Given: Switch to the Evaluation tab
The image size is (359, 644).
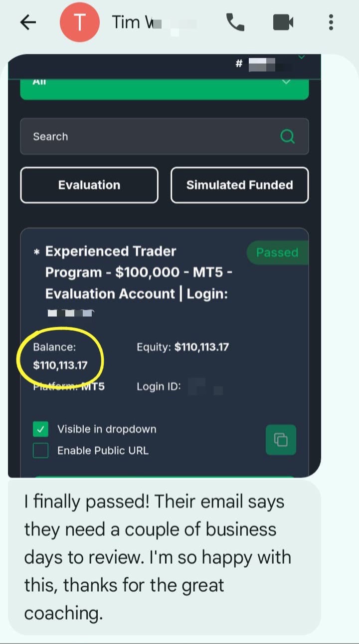Looking at the screenshot, I should click(89, 185).
